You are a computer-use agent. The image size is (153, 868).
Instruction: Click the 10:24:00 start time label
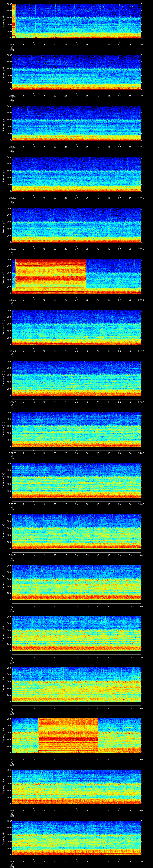coord(12,555)
